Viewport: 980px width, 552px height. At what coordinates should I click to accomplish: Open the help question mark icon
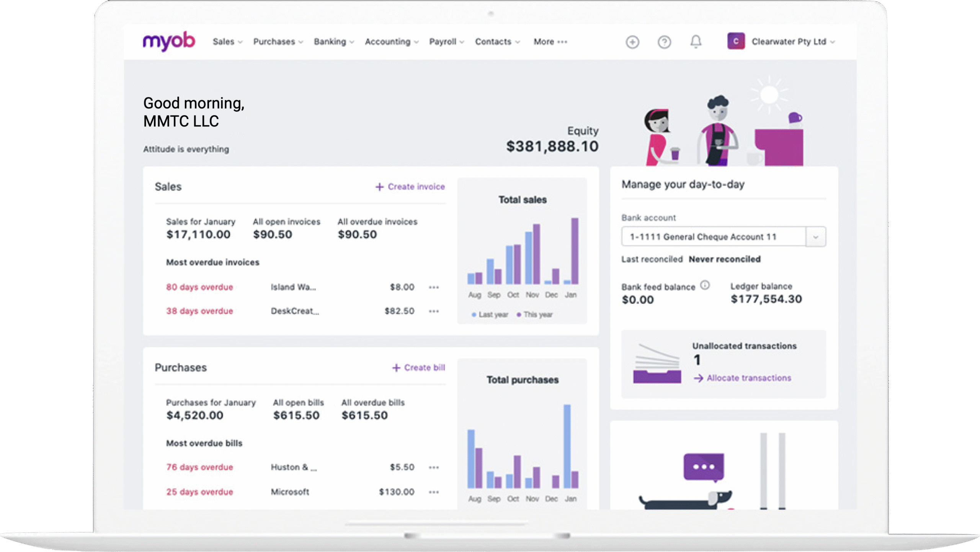(665, 42)
